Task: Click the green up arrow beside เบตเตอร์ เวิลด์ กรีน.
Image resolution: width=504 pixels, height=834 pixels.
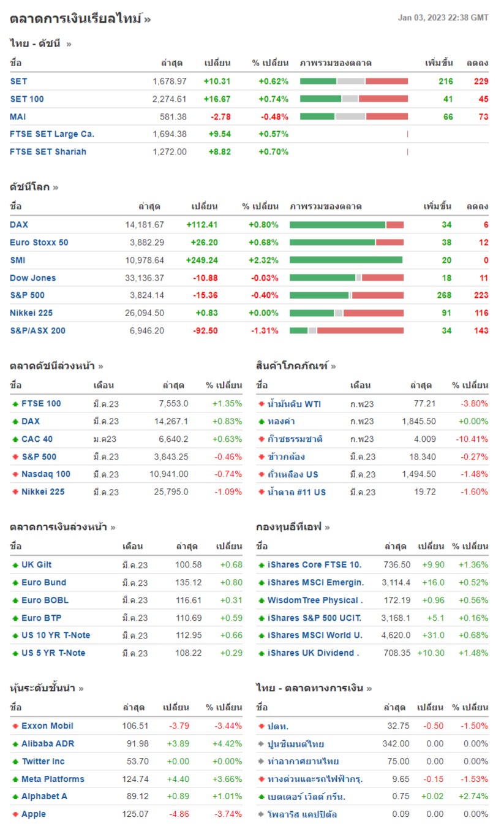Action: tap(261, 797)
